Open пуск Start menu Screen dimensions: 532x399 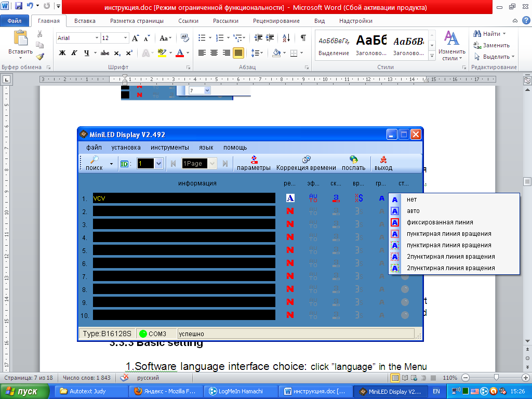(x=24, y=392)
